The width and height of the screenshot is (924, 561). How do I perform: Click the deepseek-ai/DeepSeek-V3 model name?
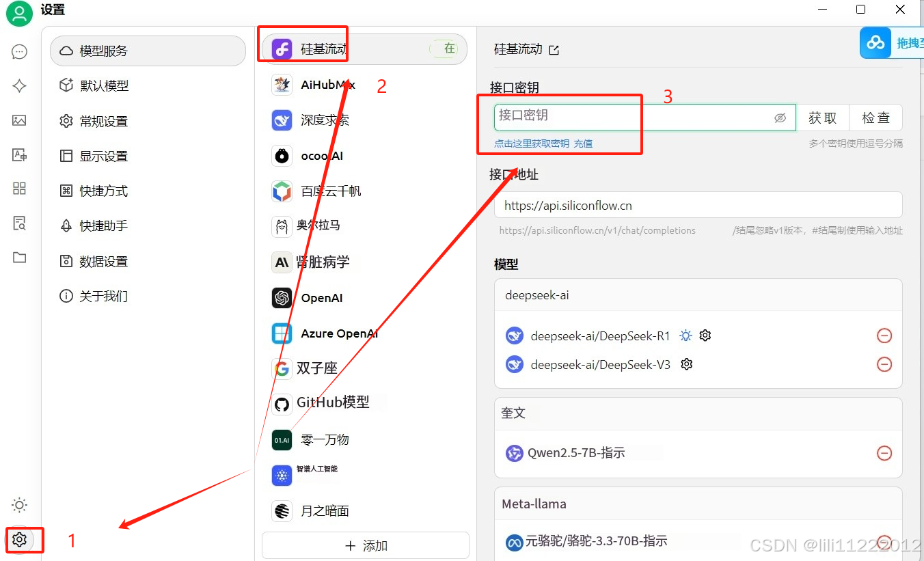[601, 365]
